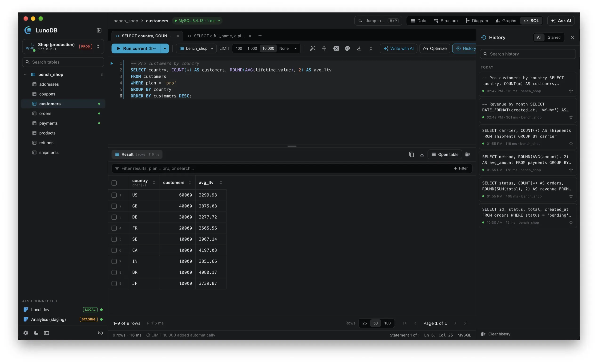Toggle dark mode moon icon

pos(36,333)
